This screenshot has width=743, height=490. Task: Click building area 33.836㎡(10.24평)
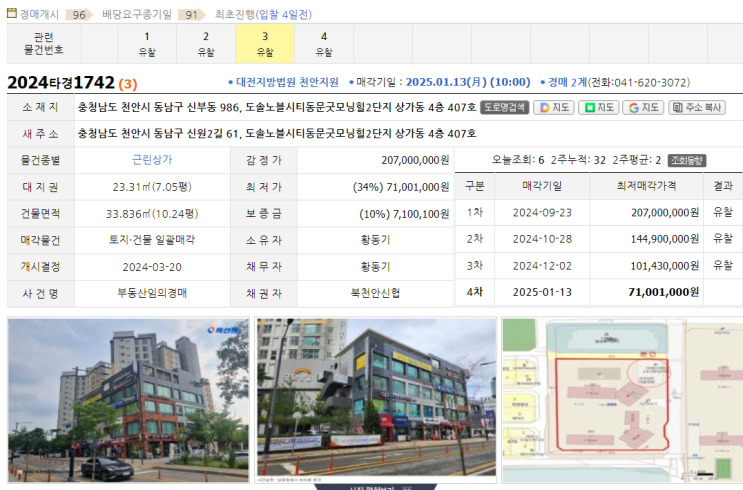tap(152, 214)
